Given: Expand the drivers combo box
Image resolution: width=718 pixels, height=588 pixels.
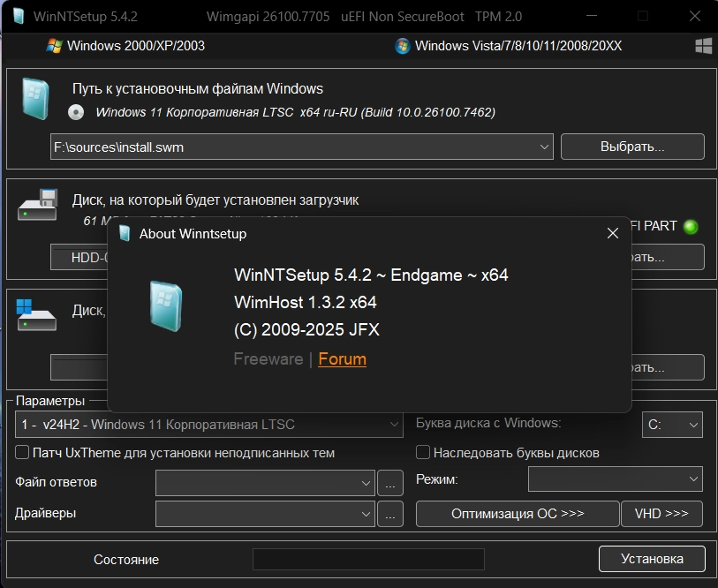Looking at the screenshot, I should click(x=265, y=513).
